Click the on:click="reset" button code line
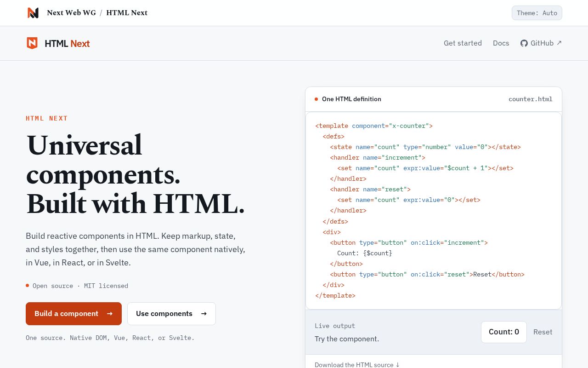The height and width of the screenshot is (368, 588). (x=427, y=274)
